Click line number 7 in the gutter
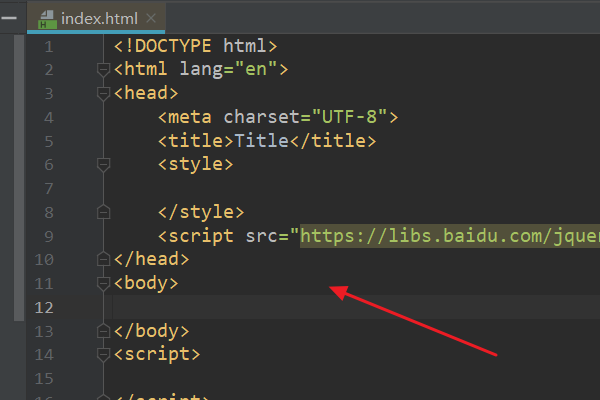600x400 pixels. (x=49, y=189)
